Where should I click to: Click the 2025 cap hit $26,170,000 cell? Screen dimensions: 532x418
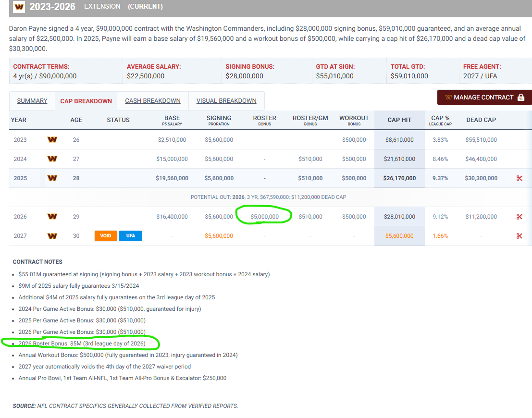(399, 178)
